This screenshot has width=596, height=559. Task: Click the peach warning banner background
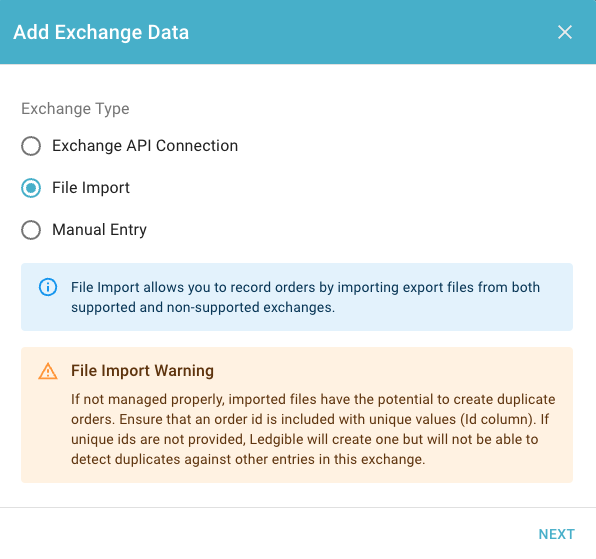click(297, 415)
